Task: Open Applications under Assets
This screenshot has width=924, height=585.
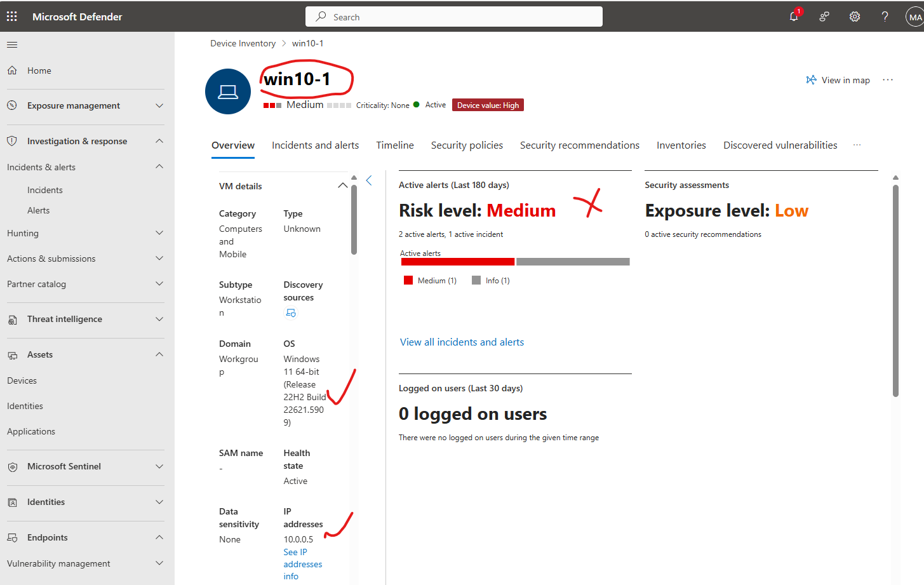Action: [x=31, y=431]
